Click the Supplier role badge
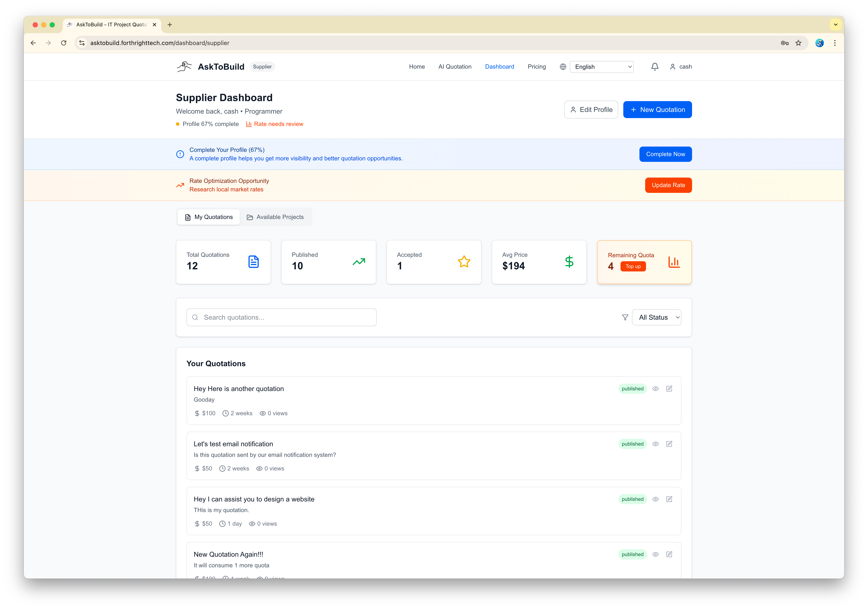 262,67
